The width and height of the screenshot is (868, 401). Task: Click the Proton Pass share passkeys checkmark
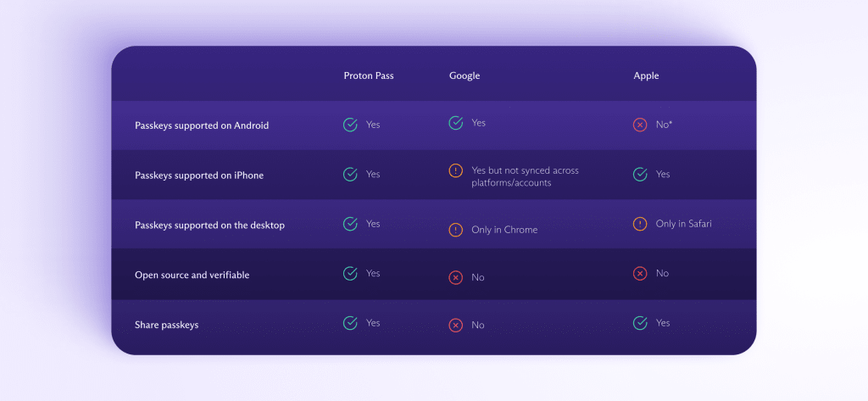[350, 323]
